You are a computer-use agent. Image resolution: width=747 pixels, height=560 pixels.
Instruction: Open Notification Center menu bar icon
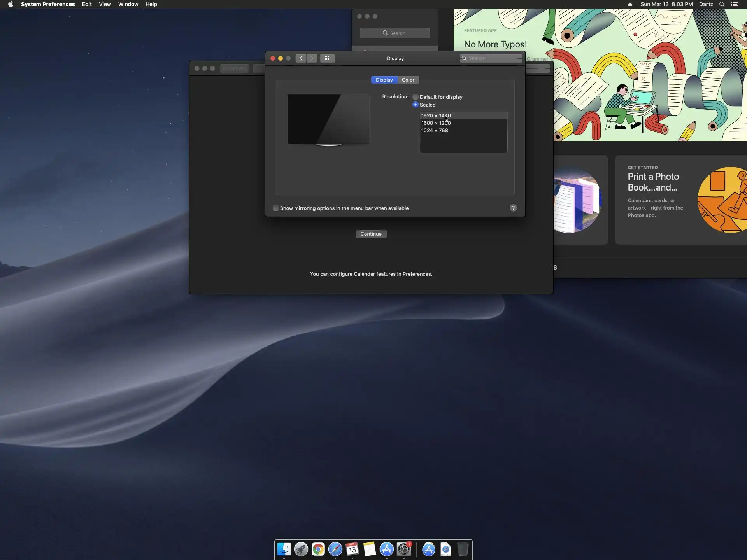click(x=735, y=4)
